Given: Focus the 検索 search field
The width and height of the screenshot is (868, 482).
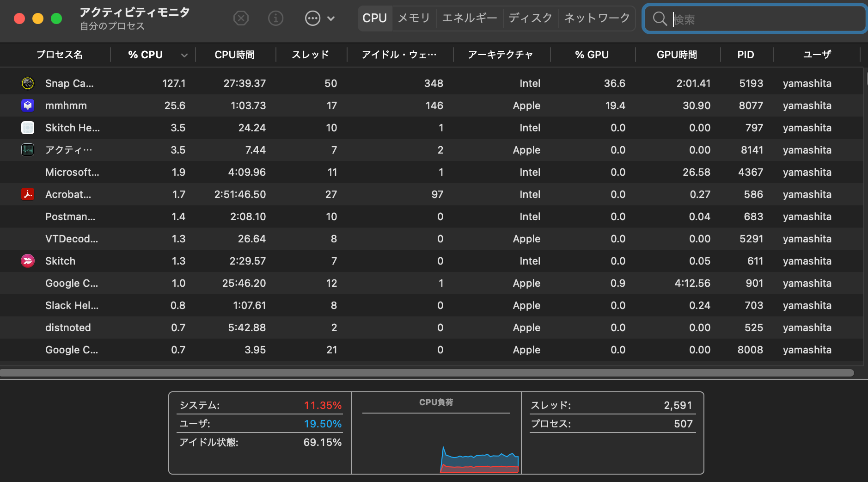Looking at the screenshot, I should point(754,19).
